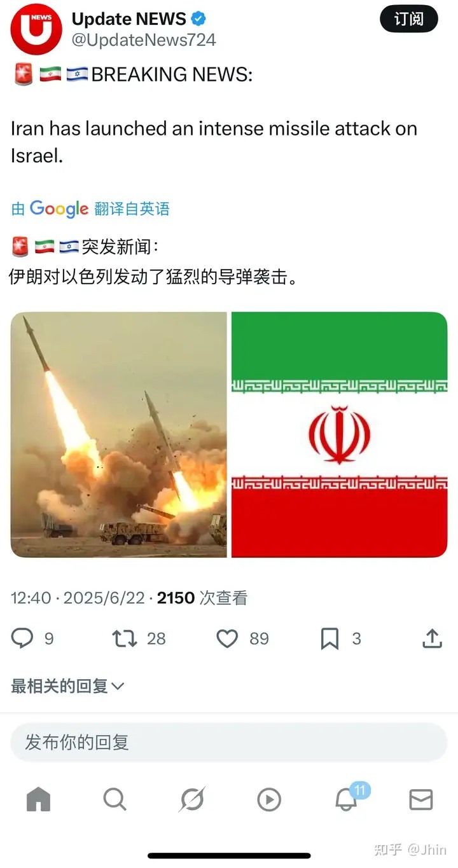Go to the Home tab

(x=38, y=799)
